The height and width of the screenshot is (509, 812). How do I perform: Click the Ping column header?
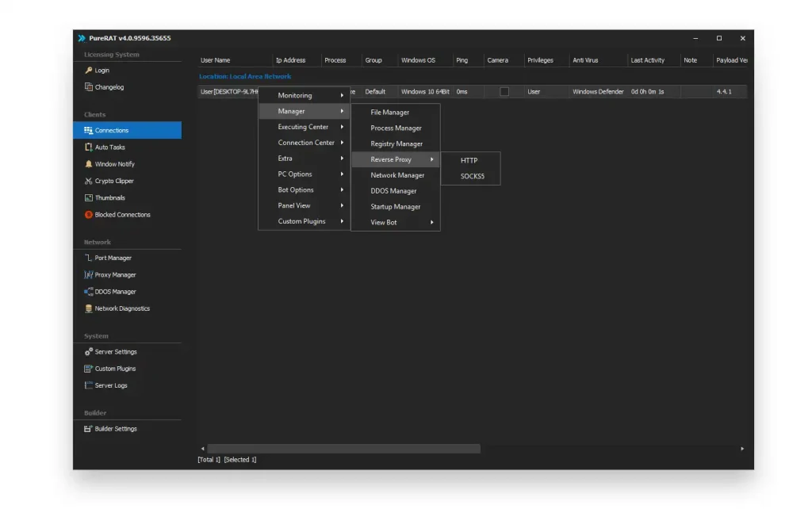(x=462, y=60)
